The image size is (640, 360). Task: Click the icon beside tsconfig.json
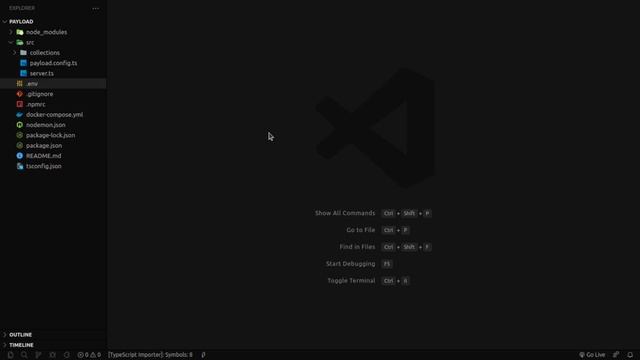(20, 166)
